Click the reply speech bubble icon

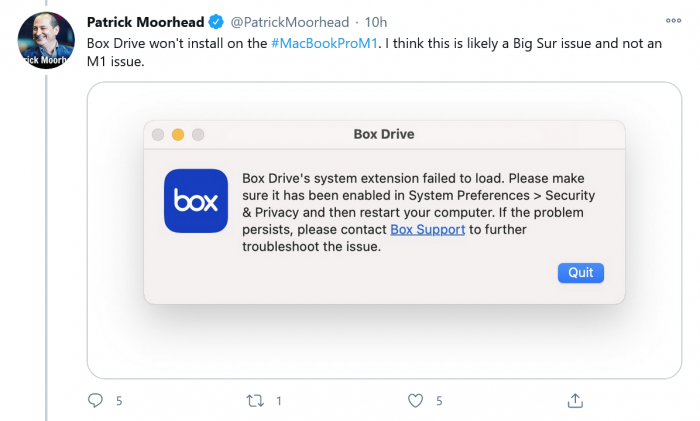point(96,400)
